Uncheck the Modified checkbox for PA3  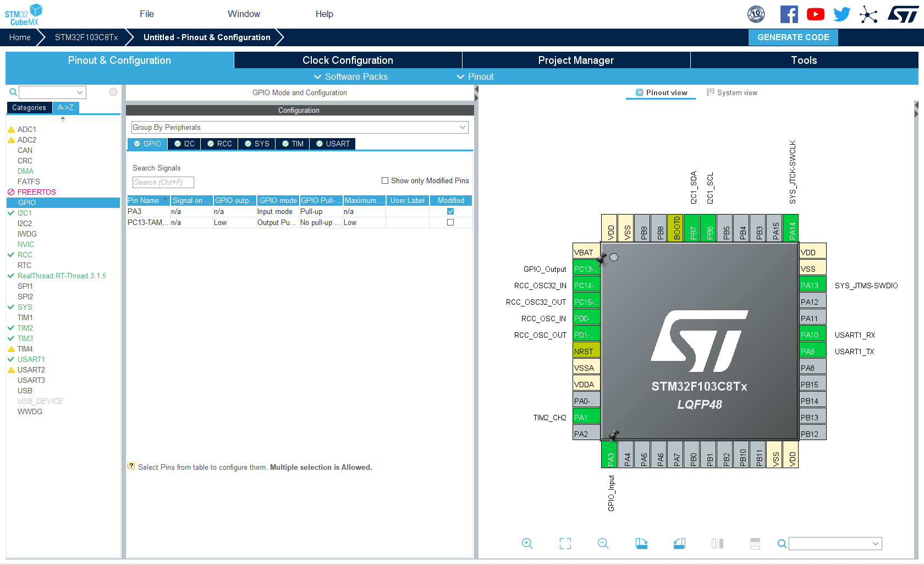(x=450, y=211)
